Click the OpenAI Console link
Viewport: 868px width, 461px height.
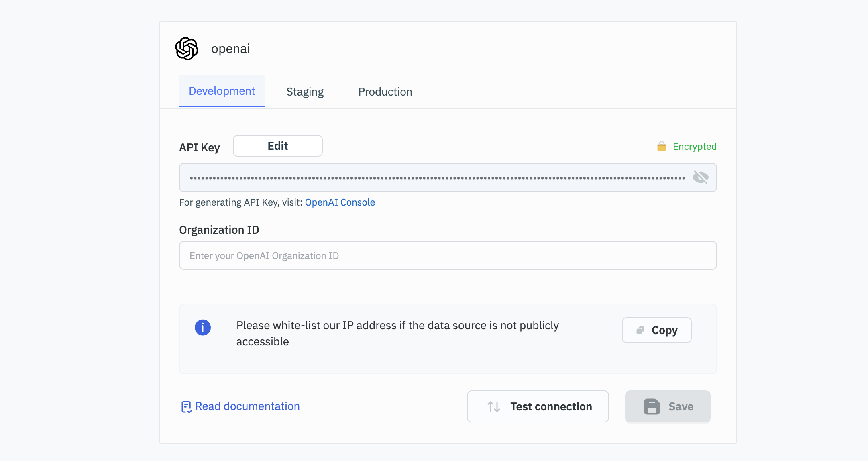(x=340, y=202)
